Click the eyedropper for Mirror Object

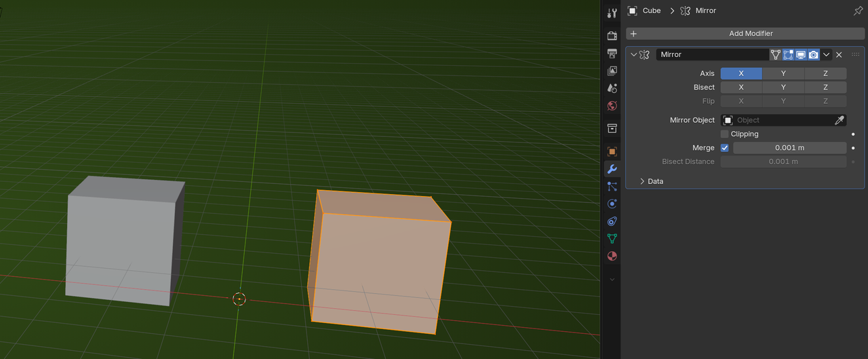click(x=840, y=120)
